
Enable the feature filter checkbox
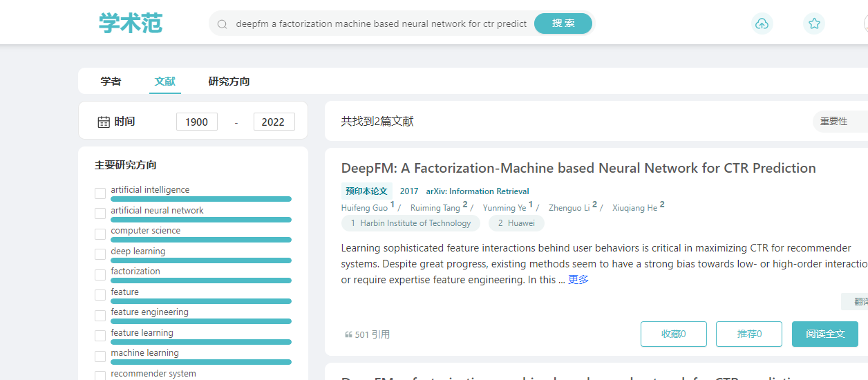[100, 295]
